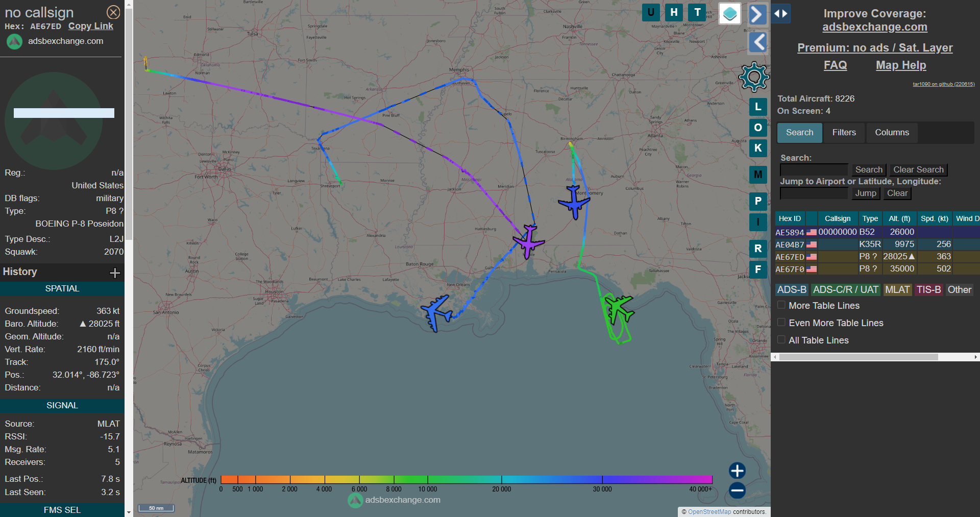
Task: Open the Map Help link
Action: [901, 65]
